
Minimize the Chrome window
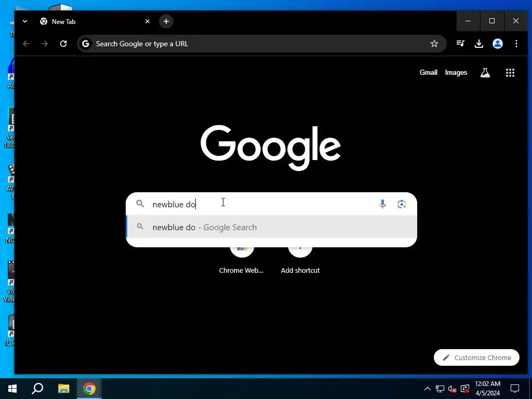tap(468, 21)
